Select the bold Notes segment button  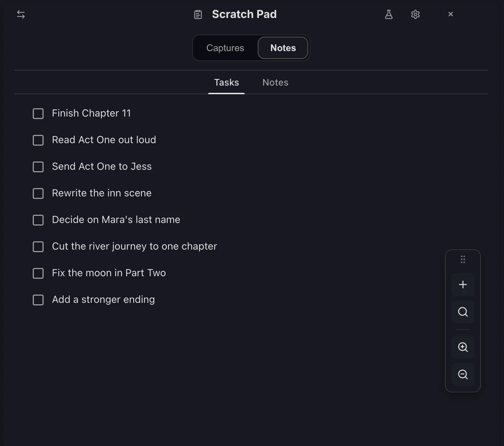pos(283,48)
